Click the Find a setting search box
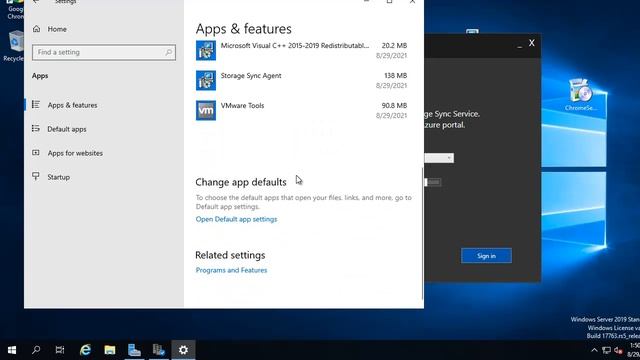 (x=104, y=52)
